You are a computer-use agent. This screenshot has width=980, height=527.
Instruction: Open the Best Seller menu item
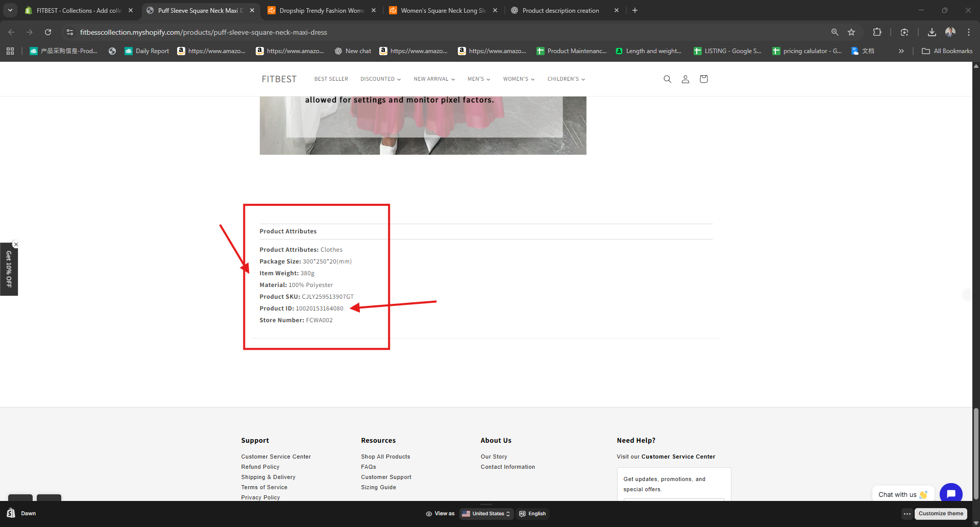pyautogui.click(x=331, y=79)
